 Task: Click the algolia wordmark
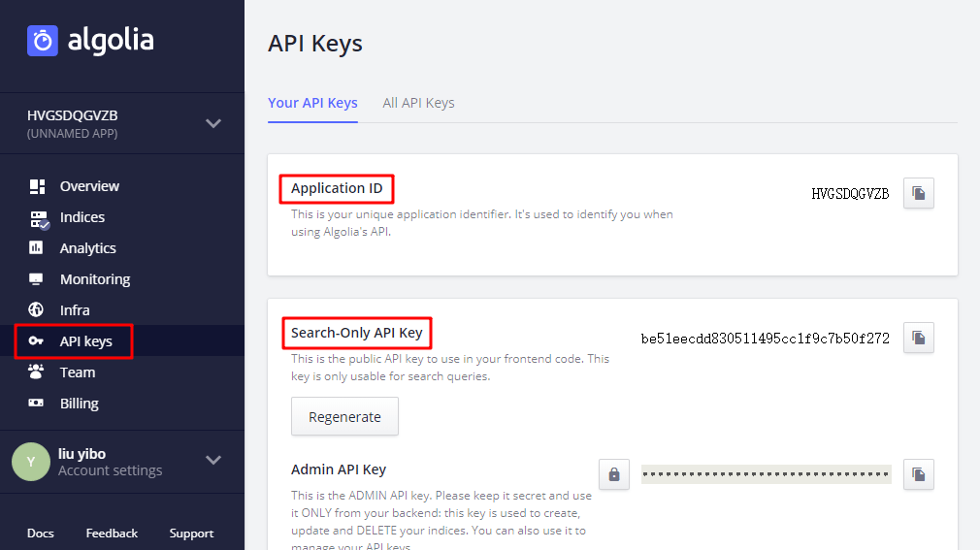click(x=111, y=41)
